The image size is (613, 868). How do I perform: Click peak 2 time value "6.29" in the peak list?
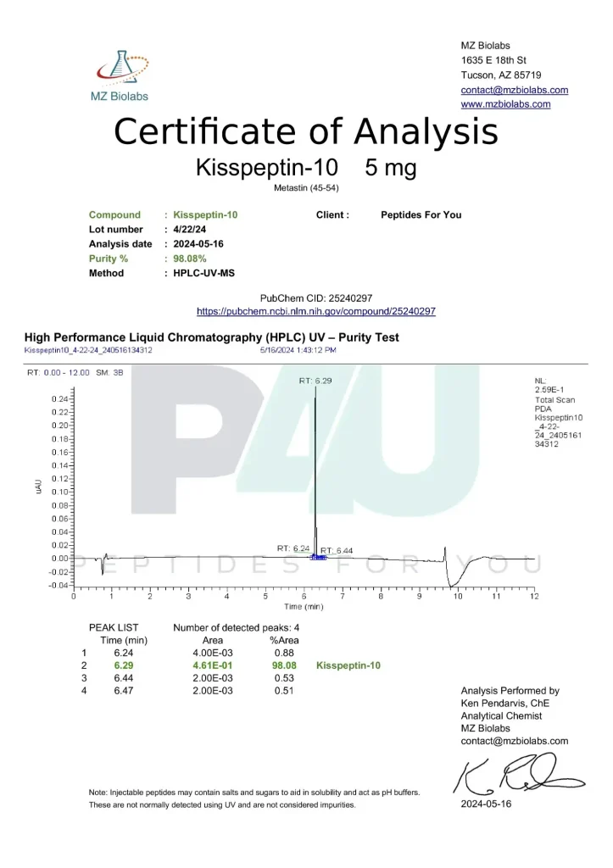pyautogui.click(x=124, y=666)
